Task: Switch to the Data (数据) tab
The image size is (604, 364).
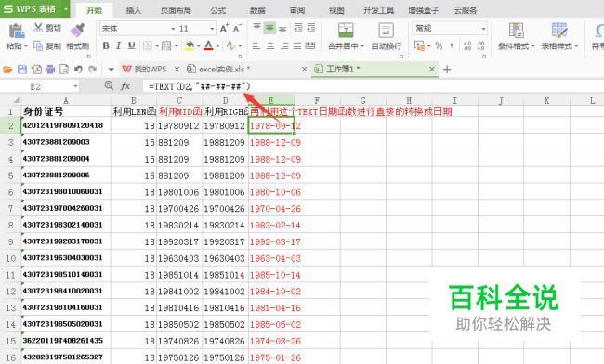Action: (257, 10)
